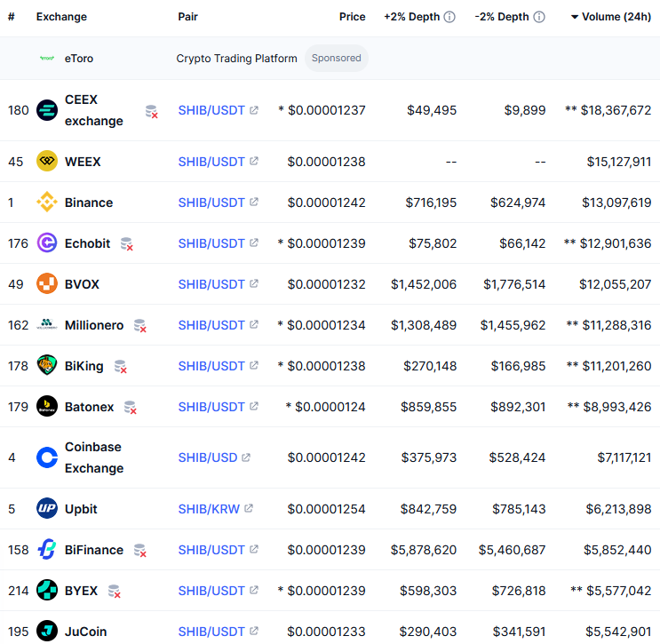
Task: Open SHIB/USDT pair on BiFinance
Action: click(211, 550)
